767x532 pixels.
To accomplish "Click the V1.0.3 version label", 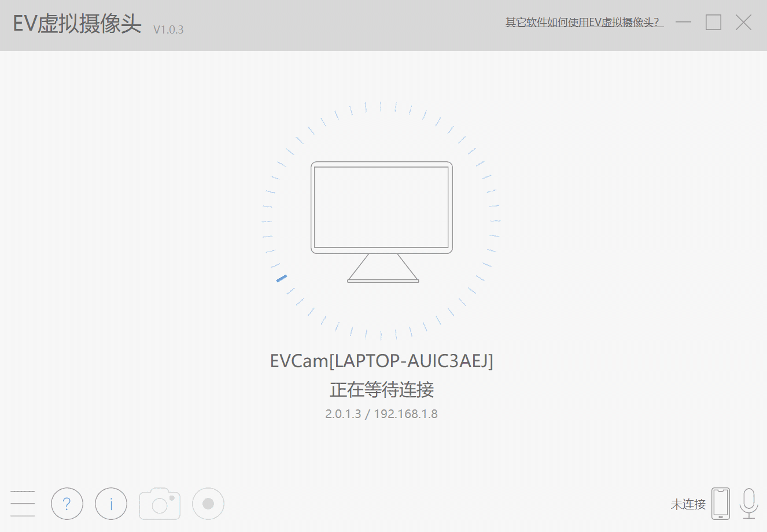I will 168,29.
